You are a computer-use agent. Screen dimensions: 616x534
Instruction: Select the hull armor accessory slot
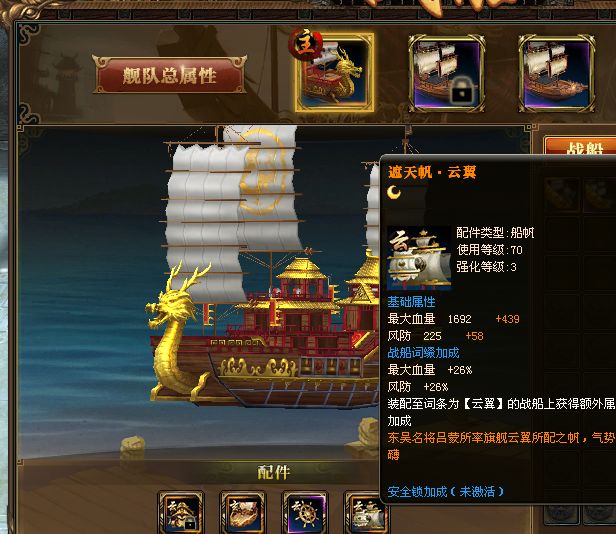pos(243,512)
